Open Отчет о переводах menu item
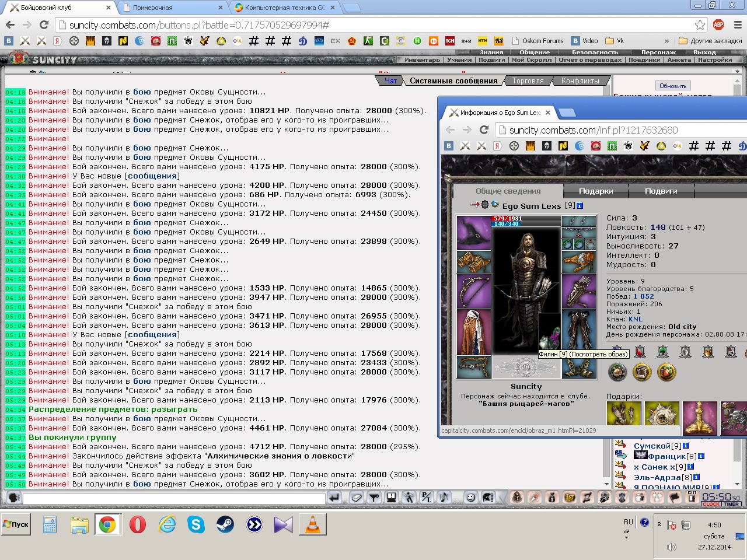This screenshot has width=747, height=560. click(x=590, y=60)
